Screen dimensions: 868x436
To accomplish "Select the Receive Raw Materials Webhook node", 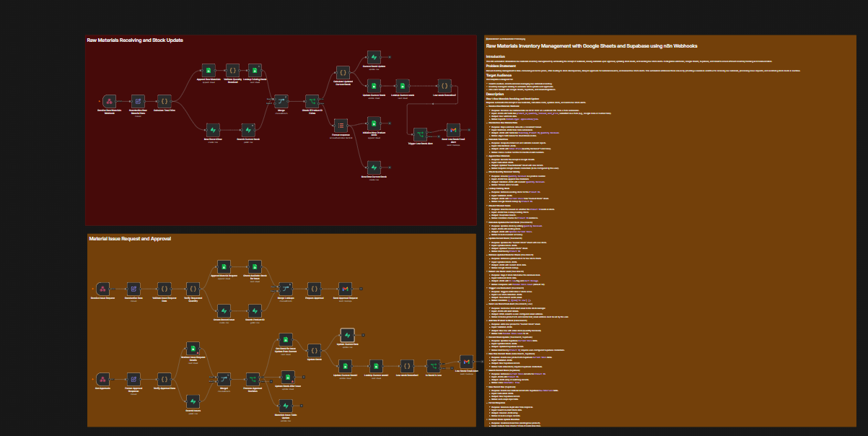I will point(109,101).
